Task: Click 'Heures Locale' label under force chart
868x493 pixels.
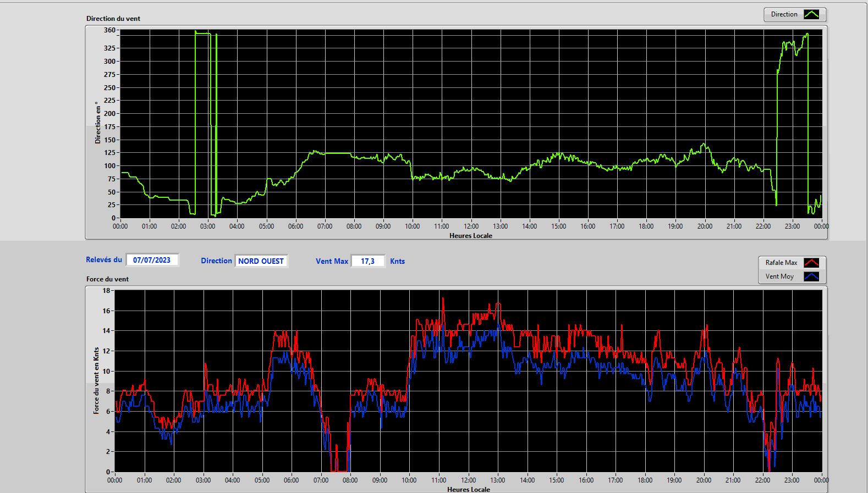Action: [469, 489]
